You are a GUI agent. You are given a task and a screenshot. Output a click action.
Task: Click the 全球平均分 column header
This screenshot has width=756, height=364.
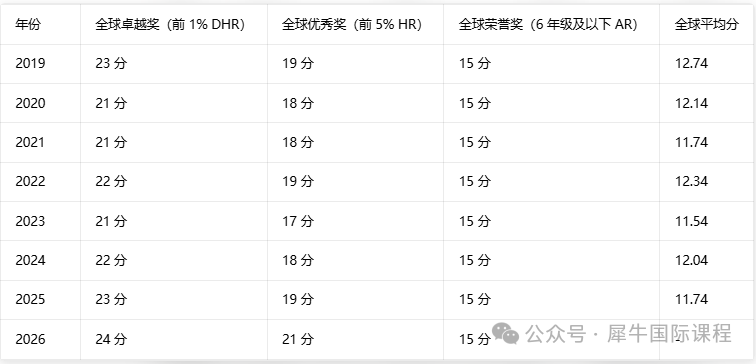click(706, 25)
